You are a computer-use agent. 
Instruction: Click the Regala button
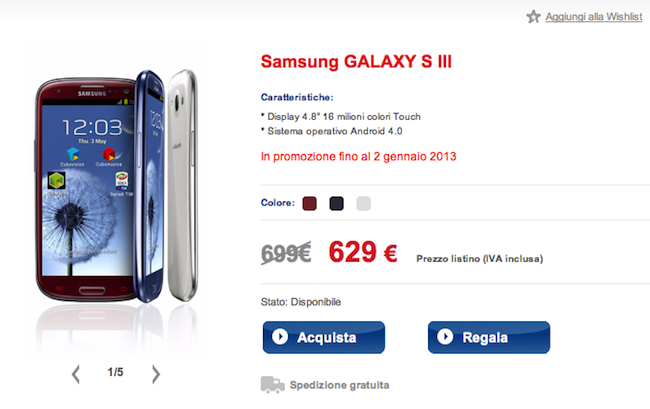489,337
